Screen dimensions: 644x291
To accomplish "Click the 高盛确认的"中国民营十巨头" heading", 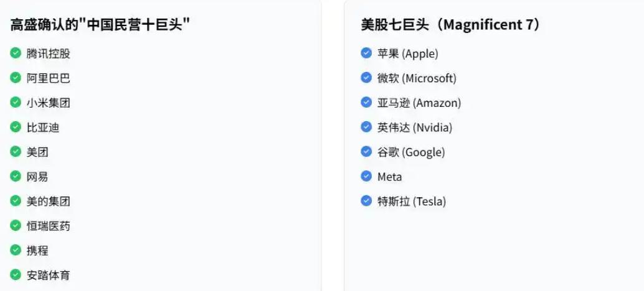I will 100,25.
